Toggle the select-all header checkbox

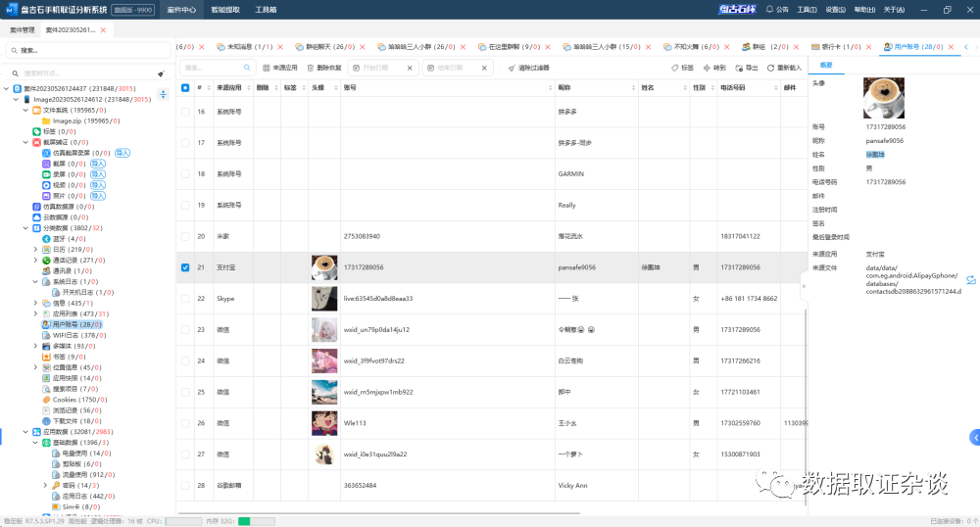click(185, 87)
